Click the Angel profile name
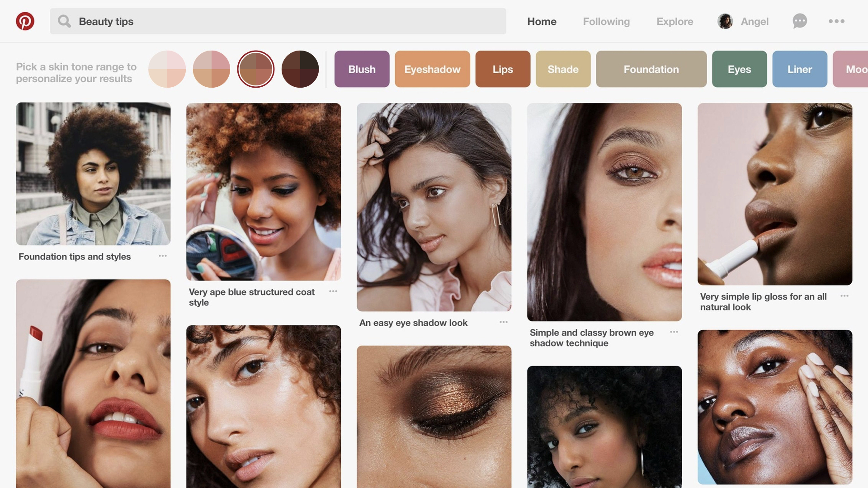 755,21
